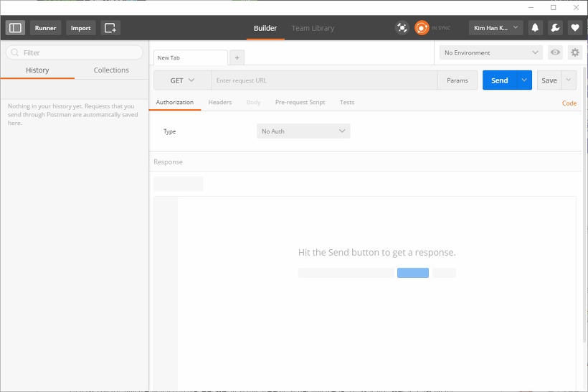The height and width of the screenshot is (392, 588).
Task: Open a new window icon
Action: click(x=110, y=28)
